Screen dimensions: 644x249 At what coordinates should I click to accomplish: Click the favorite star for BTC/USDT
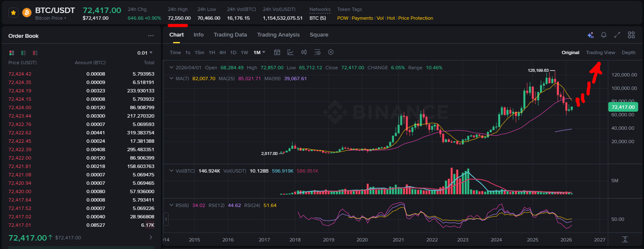point(13,13)
